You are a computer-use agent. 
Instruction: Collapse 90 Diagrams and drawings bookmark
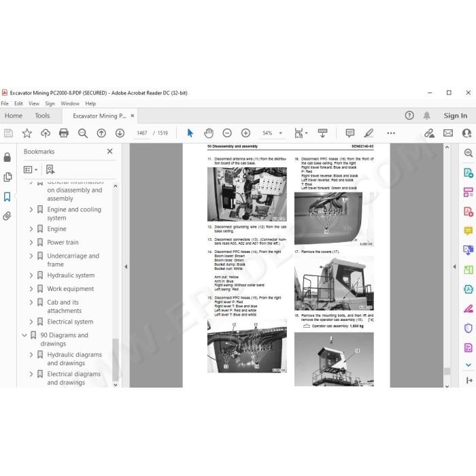[24, 335]
